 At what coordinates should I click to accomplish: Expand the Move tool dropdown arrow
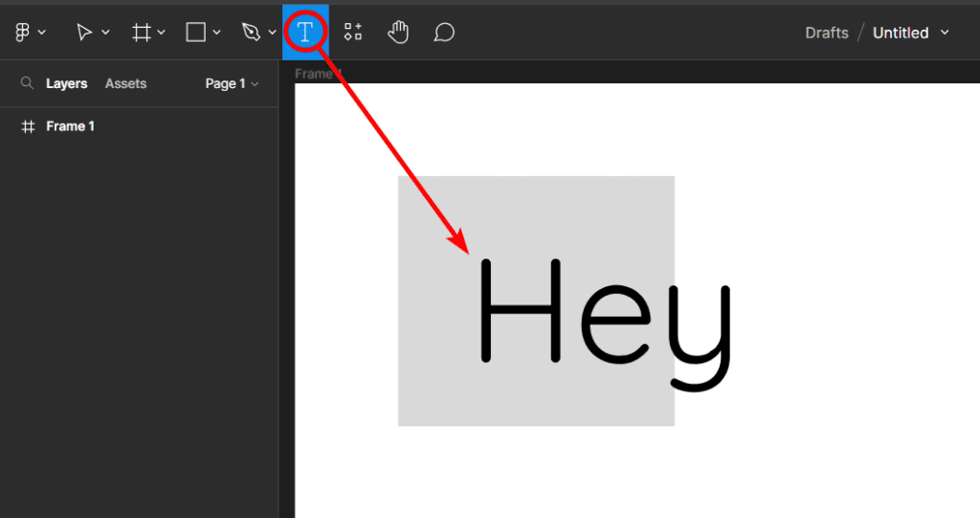pyautogui.click(x=105, y=34)
